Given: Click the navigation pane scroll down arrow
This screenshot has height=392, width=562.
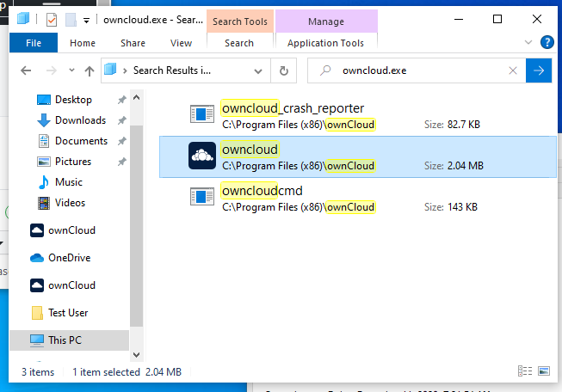Looking at the screenshot, I should (136, 355).
